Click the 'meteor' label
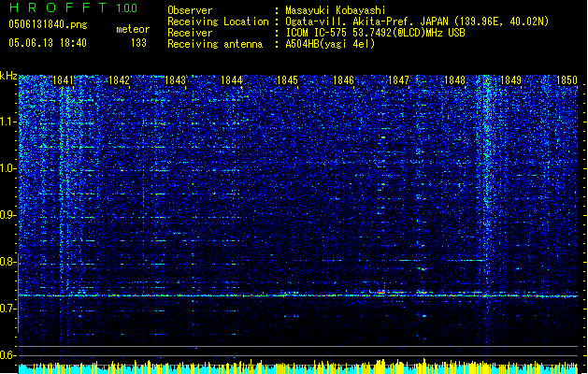 pyautogui.click(x=133, y=29)
